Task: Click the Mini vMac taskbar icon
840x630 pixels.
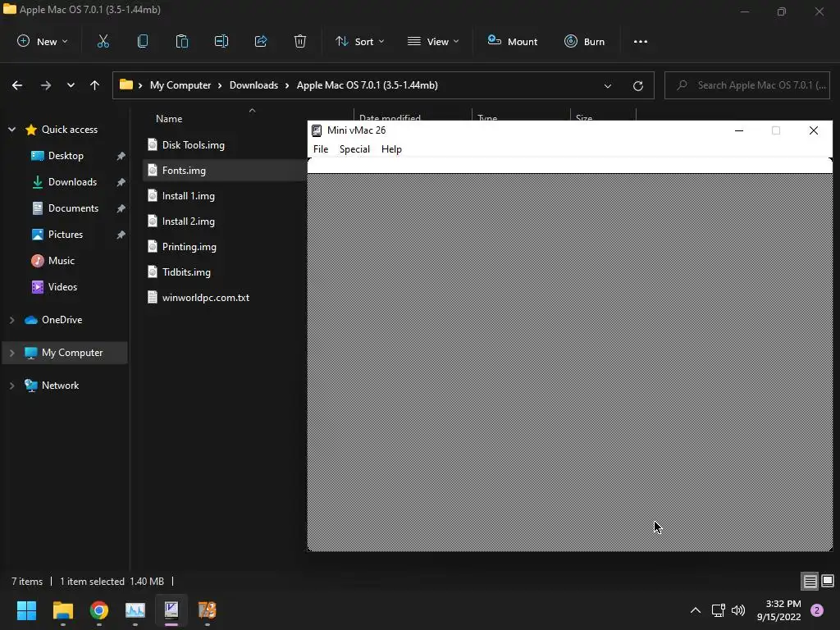Action: coord(171,610)
